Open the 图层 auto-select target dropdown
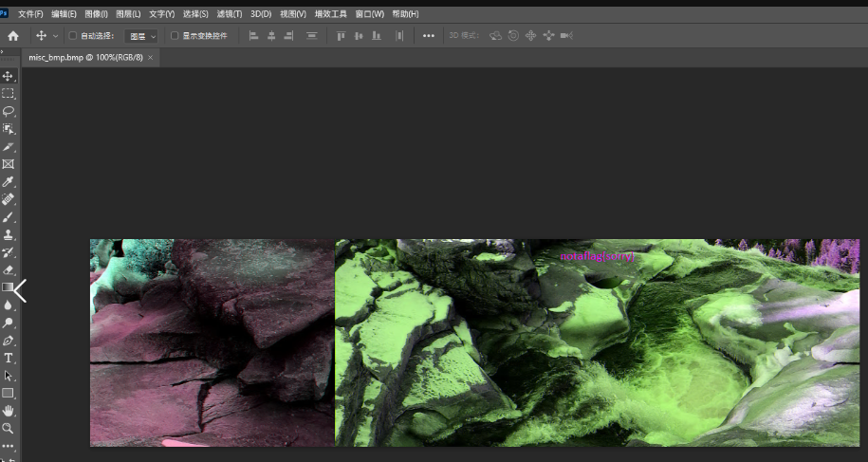The height and width of the screenshot is (462, 868). [142, 36]
